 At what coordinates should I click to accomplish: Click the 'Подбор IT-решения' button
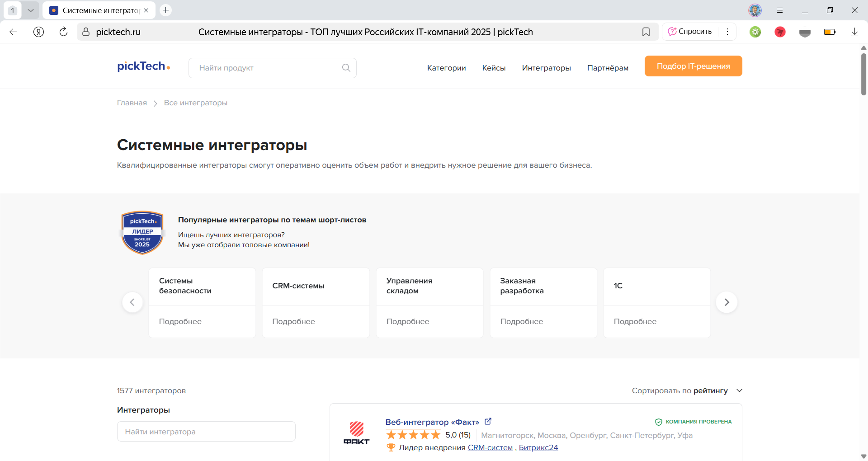point(693,66)
